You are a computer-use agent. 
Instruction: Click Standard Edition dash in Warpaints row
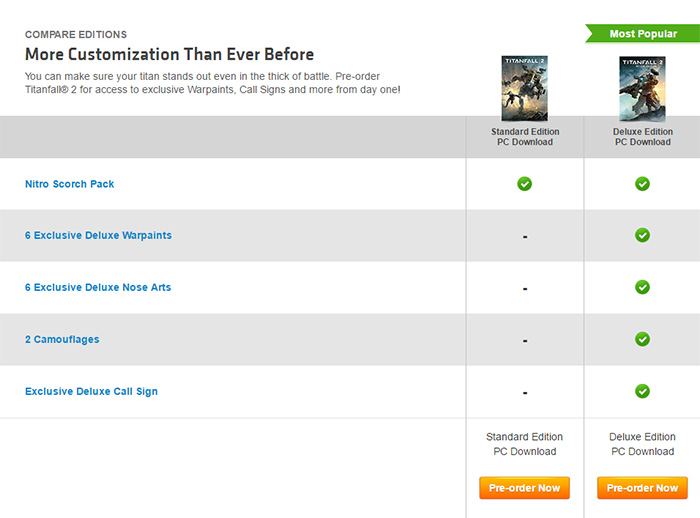coord(525,237)
